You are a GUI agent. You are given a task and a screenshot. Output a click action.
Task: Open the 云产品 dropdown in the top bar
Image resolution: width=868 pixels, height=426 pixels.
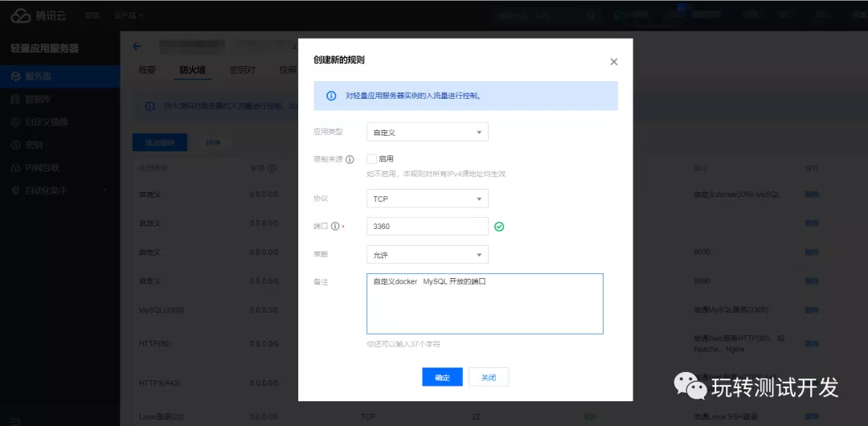(x=129, y=15)
